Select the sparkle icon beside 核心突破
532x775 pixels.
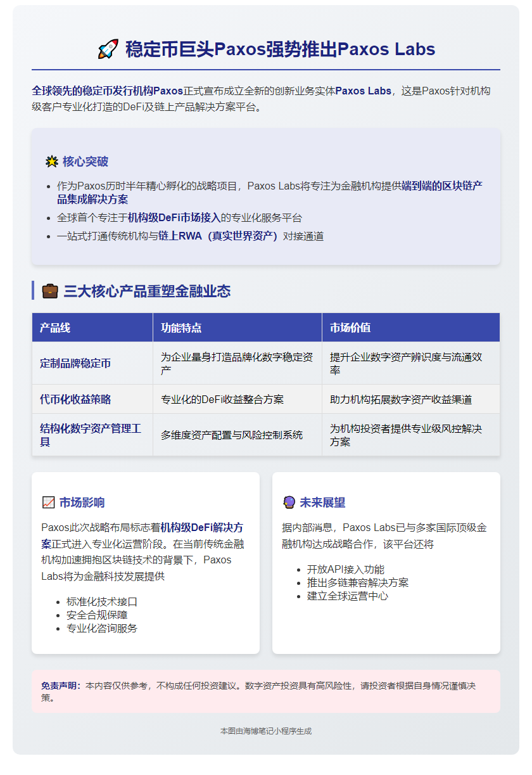[51, 162]
